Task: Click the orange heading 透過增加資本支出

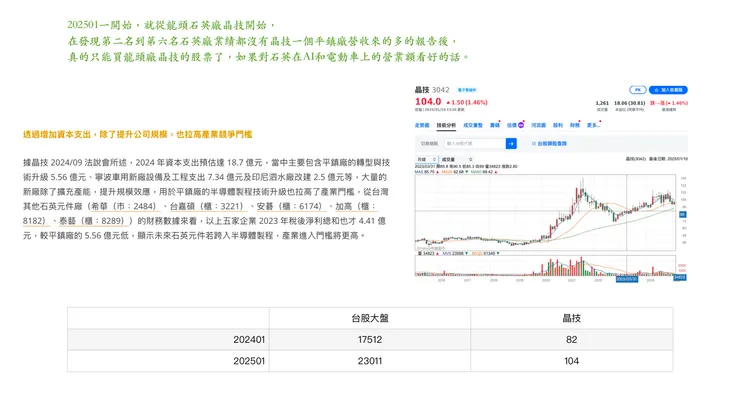Action: click(137, 134)
